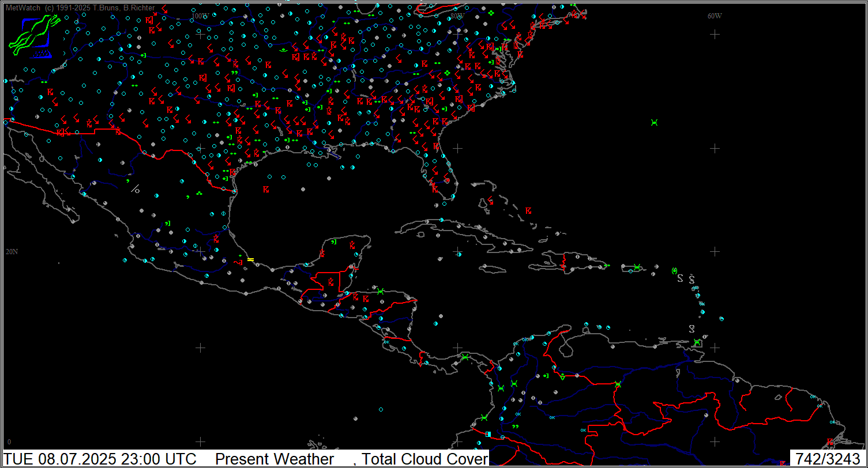Click the 'OK' station label in French Guiana
The width and height of the screenshot is (868, 468).
[813, 397]
